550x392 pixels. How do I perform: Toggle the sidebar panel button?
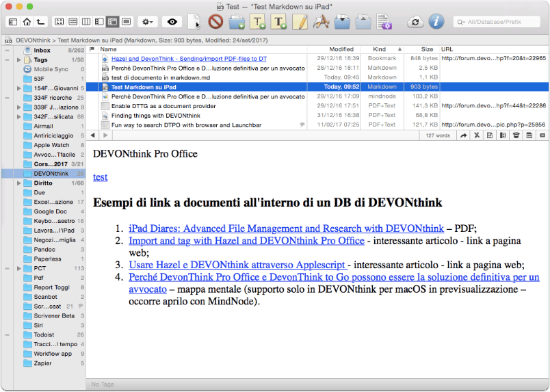pyautogui.click(x=13, y=22)
